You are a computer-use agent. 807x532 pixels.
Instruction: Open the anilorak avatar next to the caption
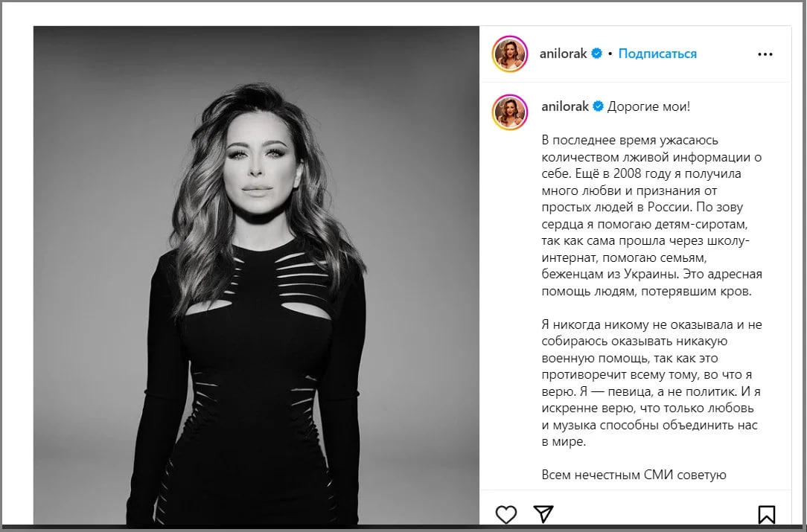[509, 112]
